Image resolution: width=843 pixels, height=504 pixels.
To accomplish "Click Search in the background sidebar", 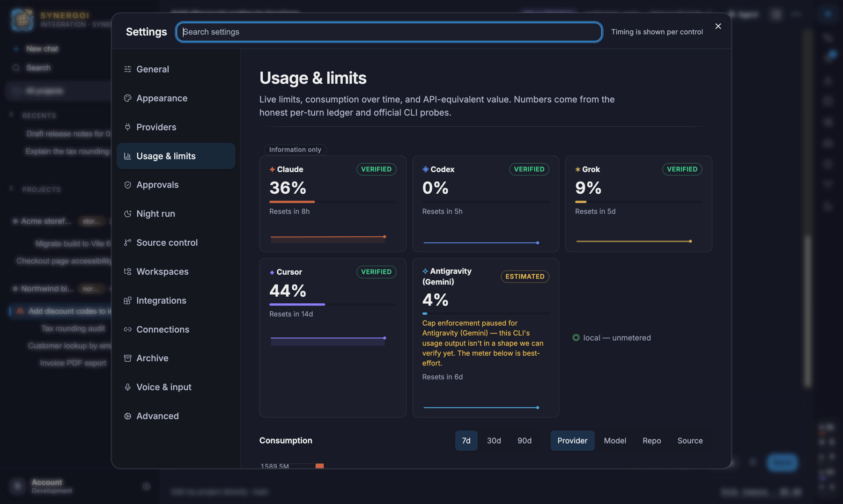I will point(38,68).
